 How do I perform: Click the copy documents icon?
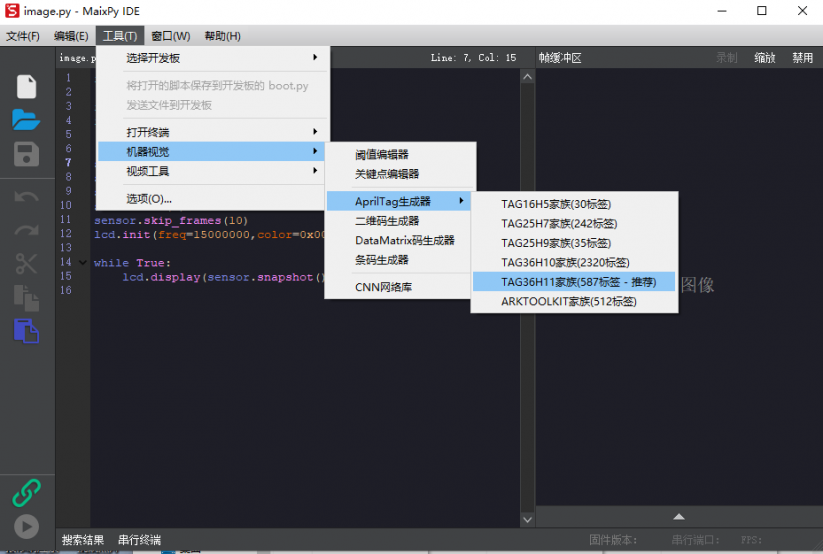[26, 298]
